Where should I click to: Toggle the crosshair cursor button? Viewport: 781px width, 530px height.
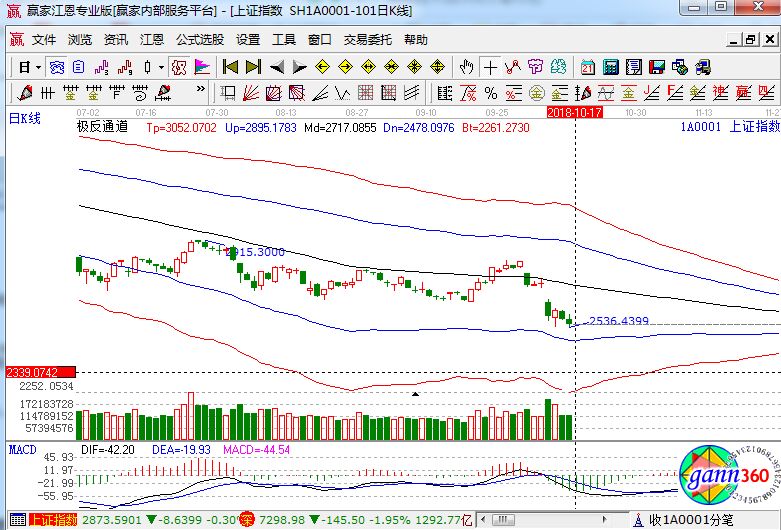490,67
